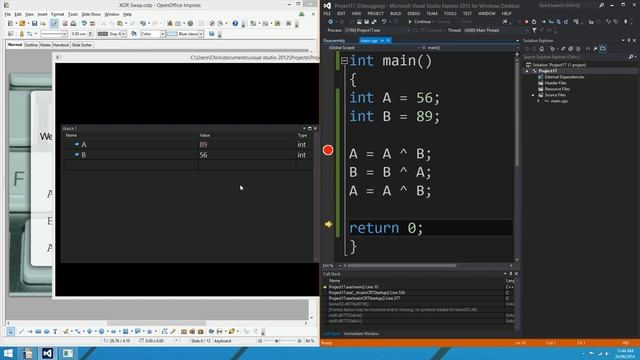Click the Visual Studio logo in title bar
This screenshot has width=640, height=360.
[327, 6]
